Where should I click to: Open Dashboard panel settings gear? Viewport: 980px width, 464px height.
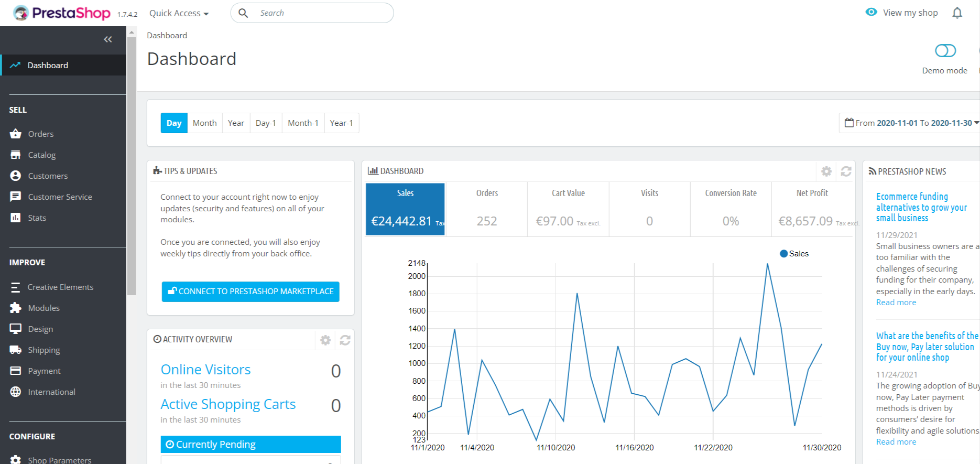[x=826, y=171]
